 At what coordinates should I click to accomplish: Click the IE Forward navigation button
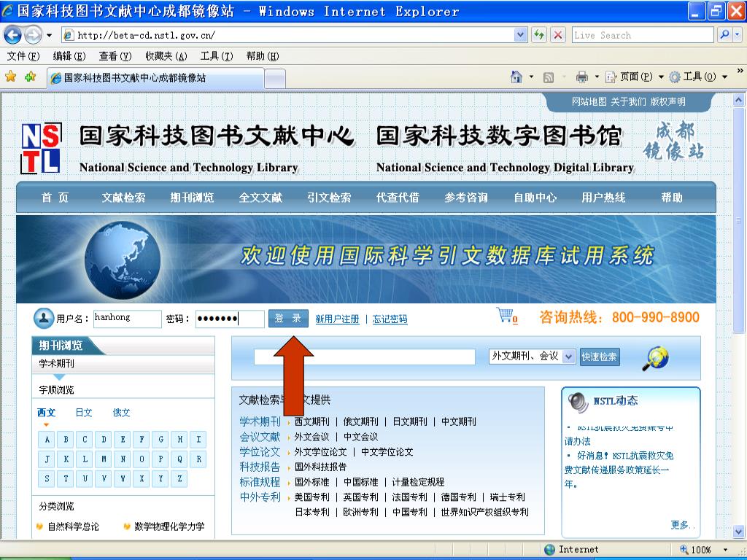pos(33,35)
